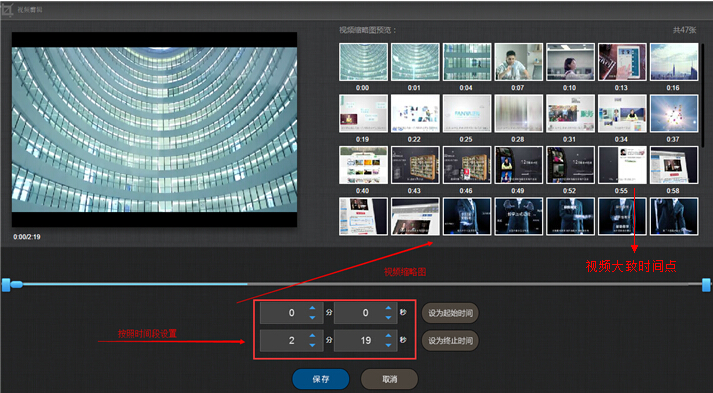Click the video crop icon in title bar
Screen dimensions: 713x393
(x=7, y=10)
